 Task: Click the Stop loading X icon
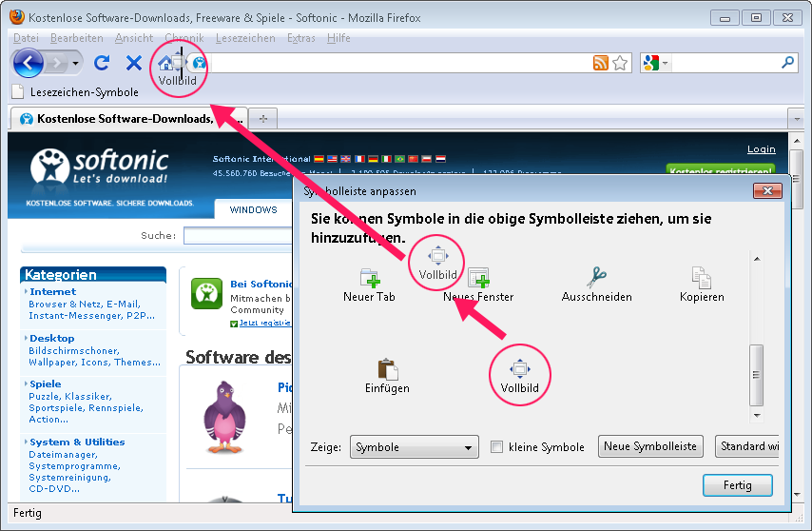134,63
